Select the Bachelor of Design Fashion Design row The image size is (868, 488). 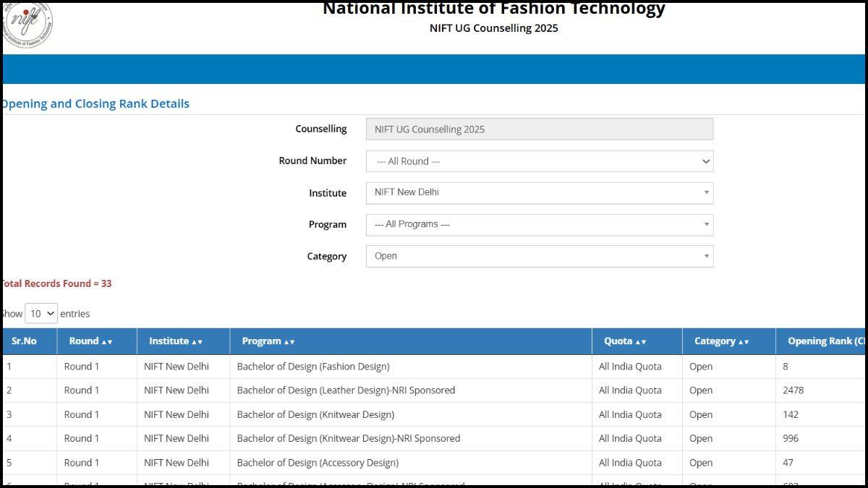point(312,367)
